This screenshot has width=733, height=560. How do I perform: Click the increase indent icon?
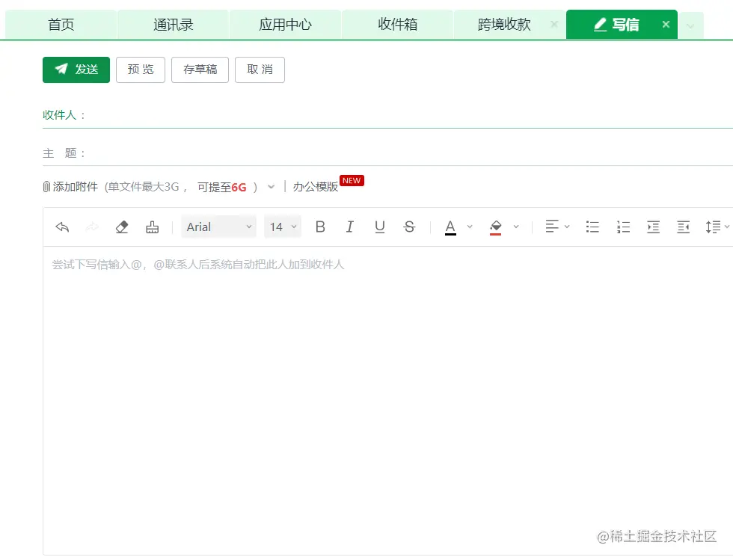(x=653, y=227)
